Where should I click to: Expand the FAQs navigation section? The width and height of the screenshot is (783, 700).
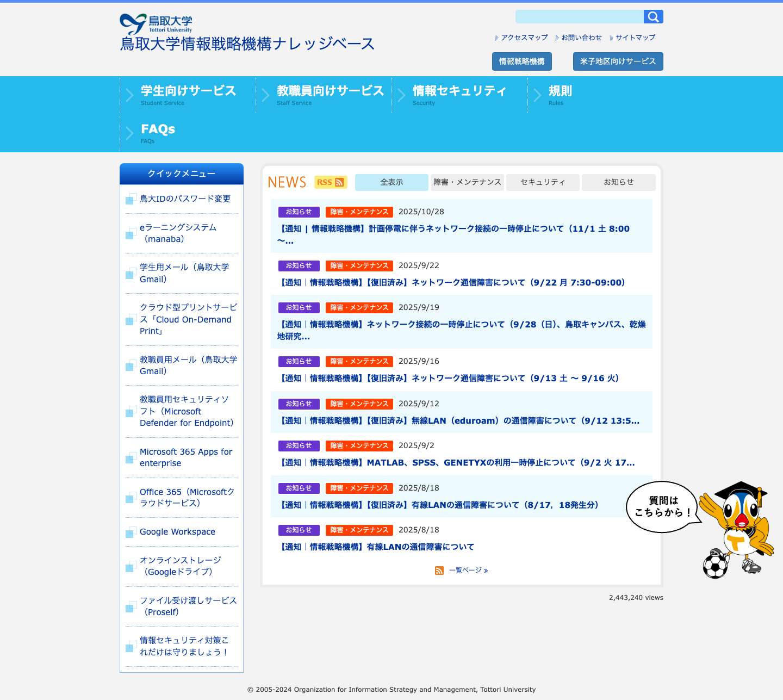(x=158, y=129)
